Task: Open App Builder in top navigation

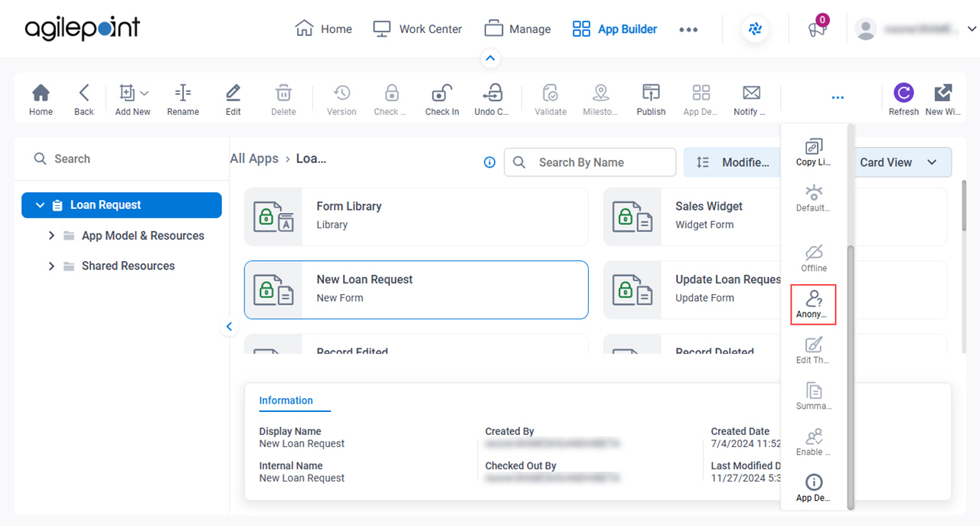Action: [615, 29]
